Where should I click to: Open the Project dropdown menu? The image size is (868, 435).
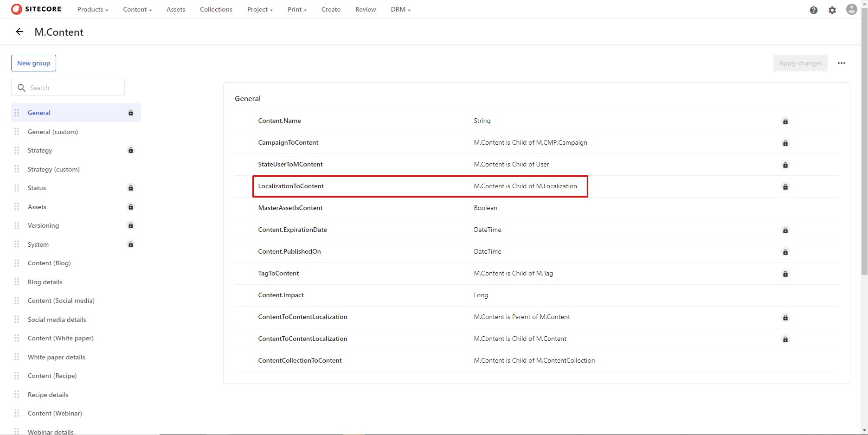[x=260, y=9]
